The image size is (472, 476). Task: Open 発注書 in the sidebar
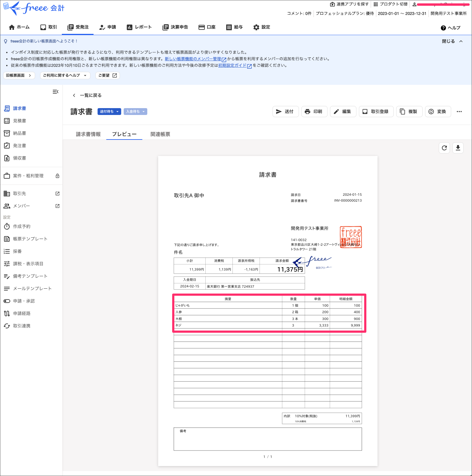pyautogui.click(x=19, y=146)
